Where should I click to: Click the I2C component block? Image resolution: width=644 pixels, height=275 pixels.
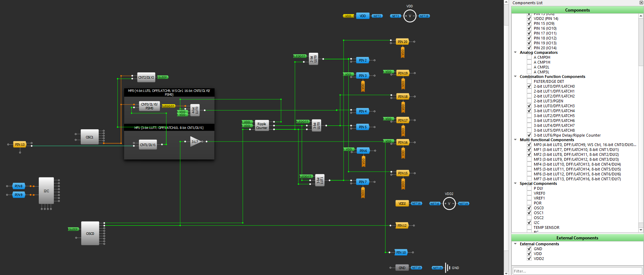point(46,191)
